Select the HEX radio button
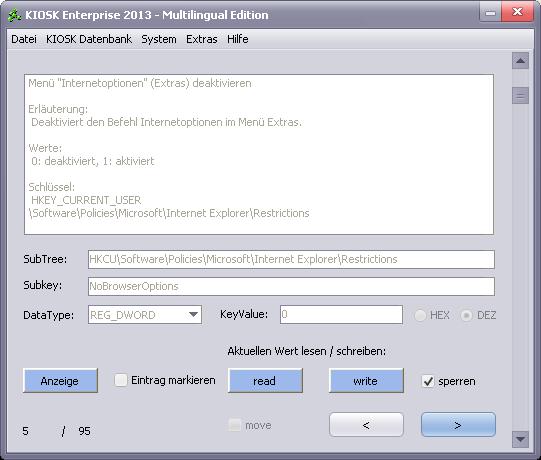The height and width of the screenshot is (460, 541). coord(420,315)
